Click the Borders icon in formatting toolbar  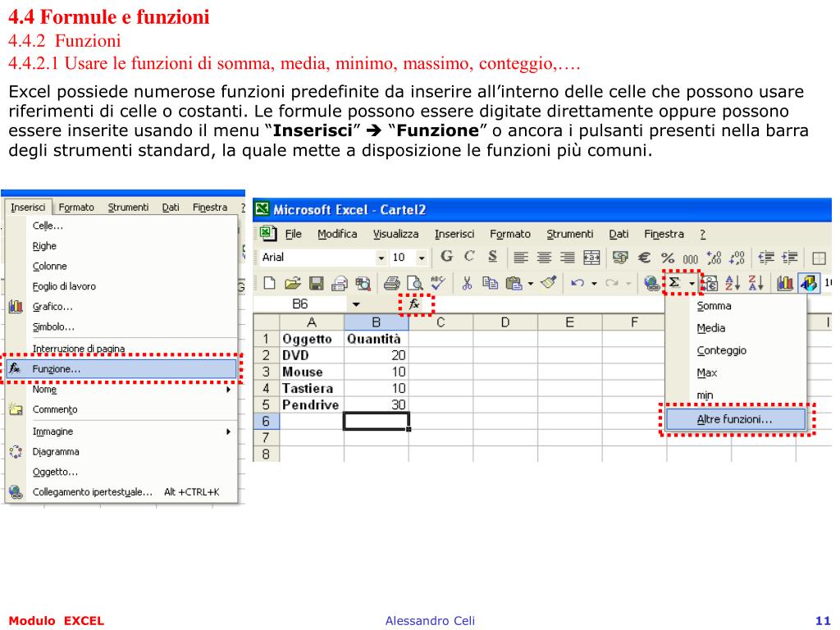tap(819, 258)
